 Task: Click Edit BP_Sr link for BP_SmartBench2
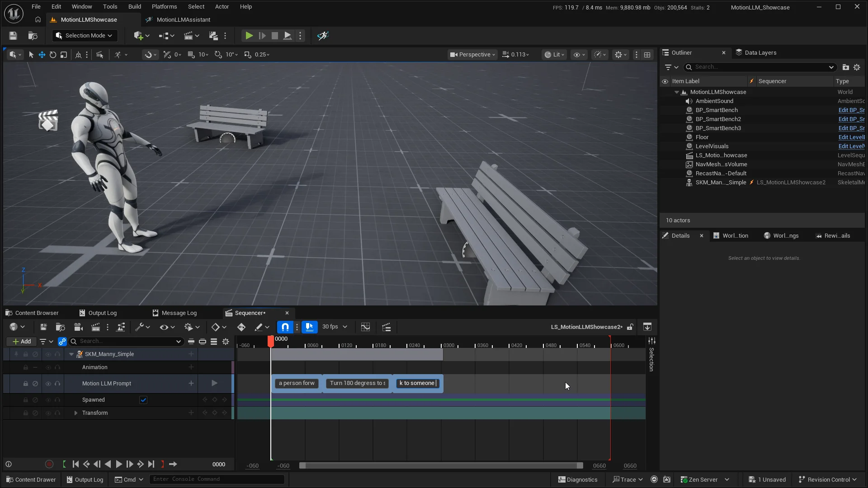tap(851, 119)
